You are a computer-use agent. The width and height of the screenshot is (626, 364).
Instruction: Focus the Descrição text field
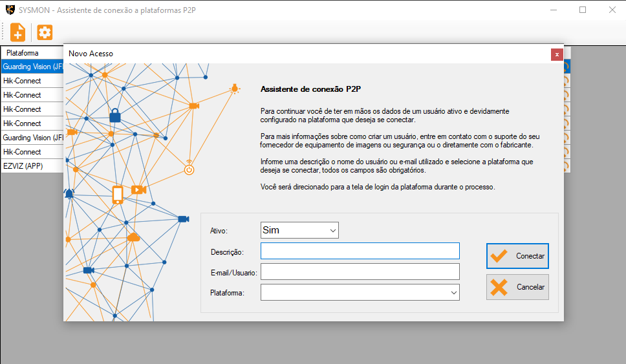click(x=360, y=252)
